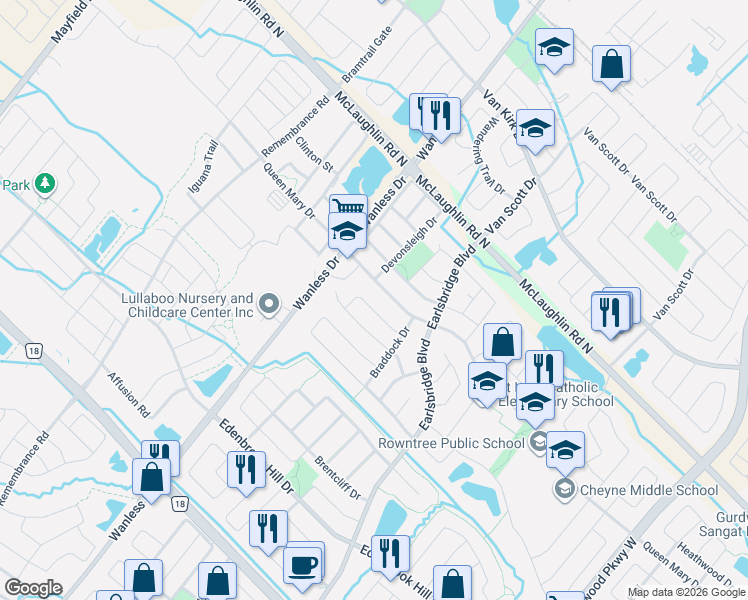The image size is (748, 600).
Task: Open front restaurant marker near Bramtrail Gate
Action: coord(441,118)
